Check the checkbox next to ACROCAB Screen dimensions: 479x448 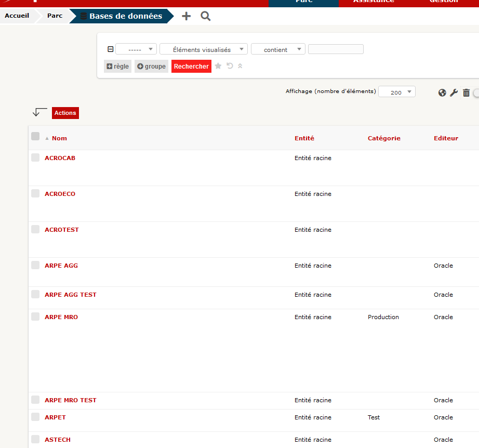coord(35,157)
